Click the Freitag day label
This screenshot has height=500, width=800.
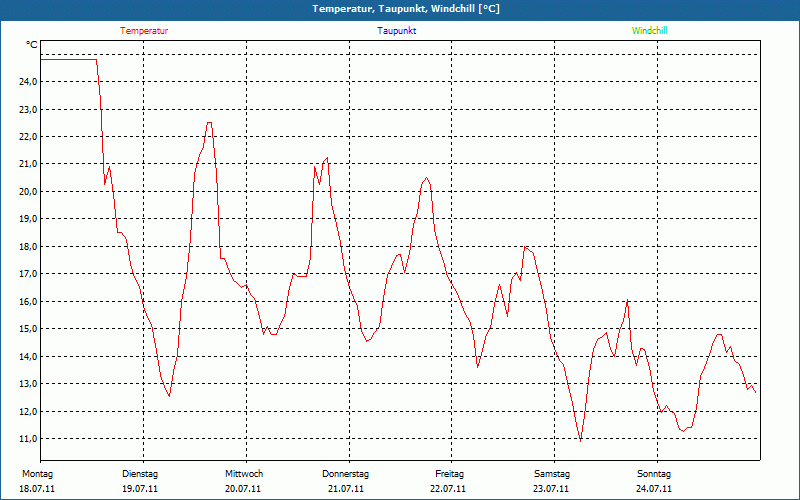(x=449, y=474)
